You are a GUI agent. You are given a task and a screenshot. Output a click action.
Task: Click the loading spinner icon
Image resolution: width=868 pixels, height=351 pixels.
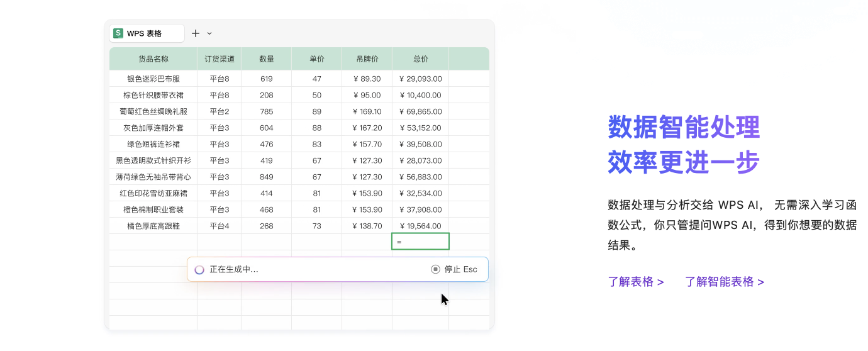[199, 269]
